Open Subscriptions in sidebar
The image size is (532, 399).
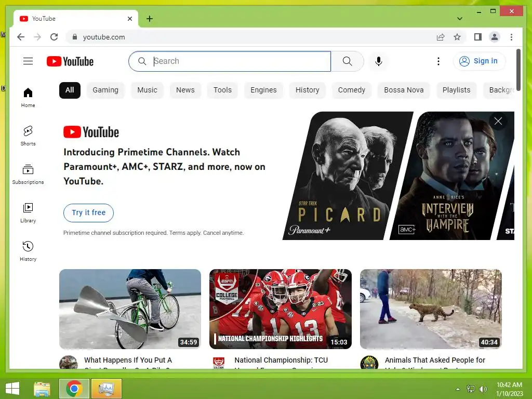pos(28,175)
